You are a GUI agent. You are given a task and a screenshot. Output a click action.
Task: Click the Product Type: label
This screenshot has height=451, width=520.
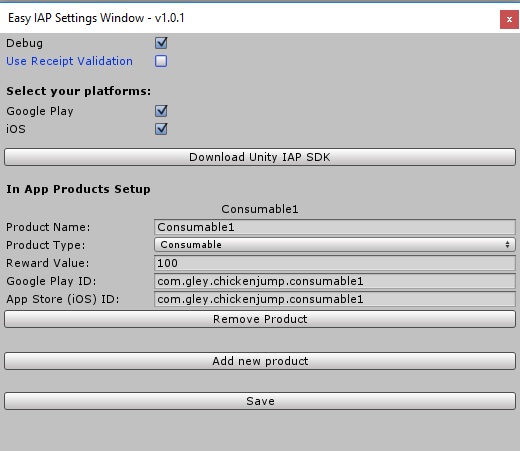(x=46, y=245)
